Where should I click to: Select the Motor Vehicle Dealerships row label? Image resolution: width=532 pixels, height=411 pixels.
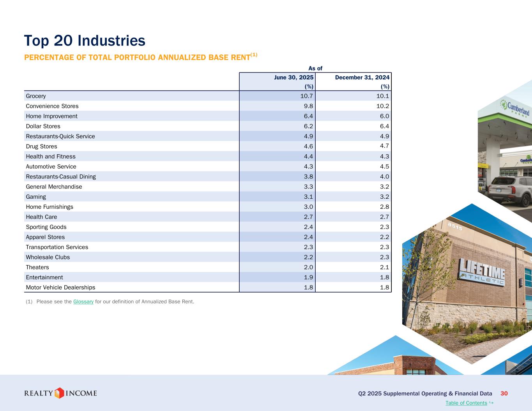point(60,288)
